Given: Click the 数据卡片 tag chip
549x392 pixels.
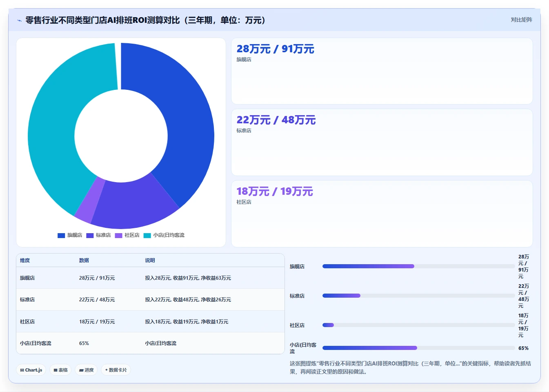Looking at the screenshot, I should point(116,370).
